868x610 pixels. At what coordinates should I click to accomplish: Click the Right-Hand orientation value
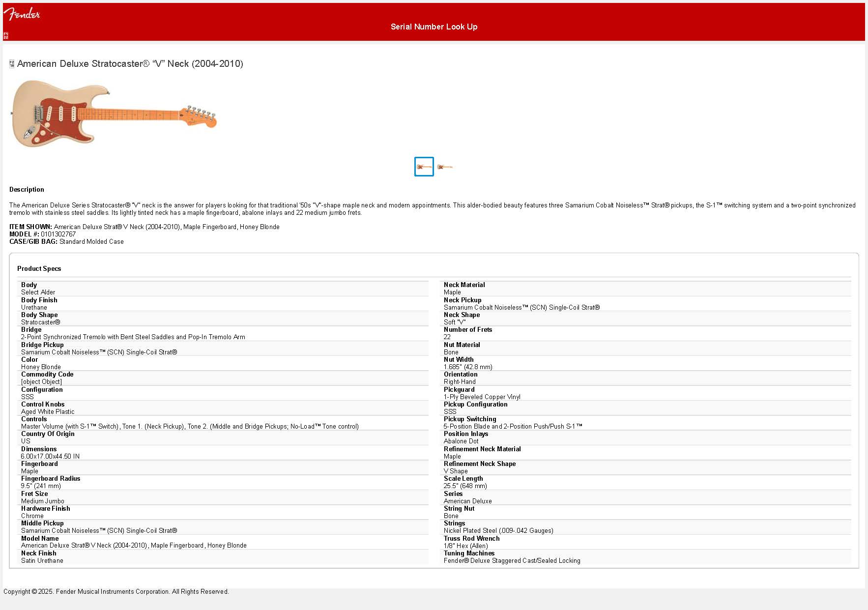(460, 381)
